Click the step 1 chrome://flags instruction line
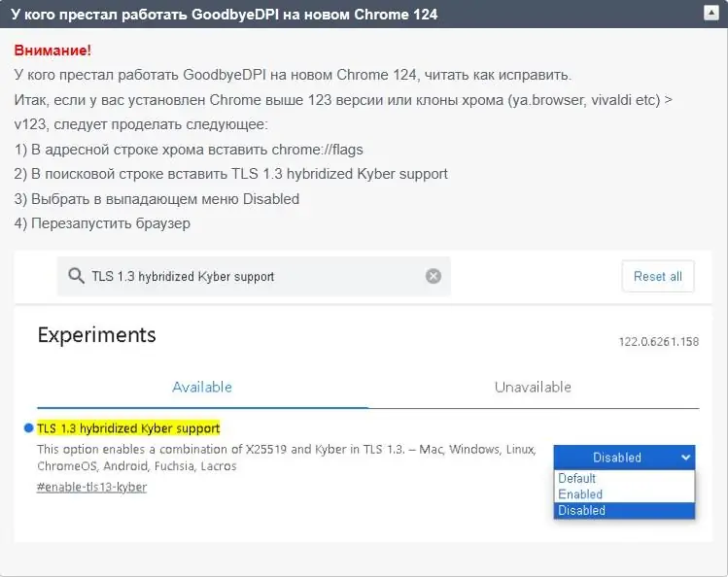 point(189,150)
